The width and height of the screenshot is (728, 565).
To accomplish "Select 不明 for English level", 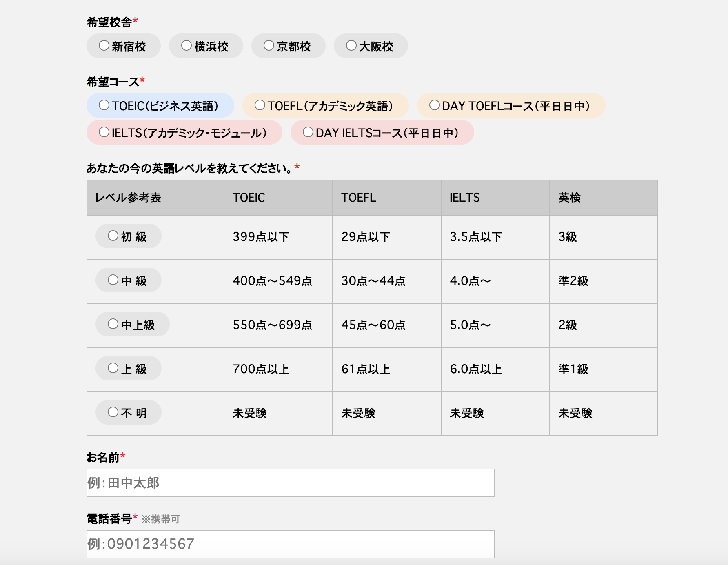I will pyautogui.click(x=113, y=412).
